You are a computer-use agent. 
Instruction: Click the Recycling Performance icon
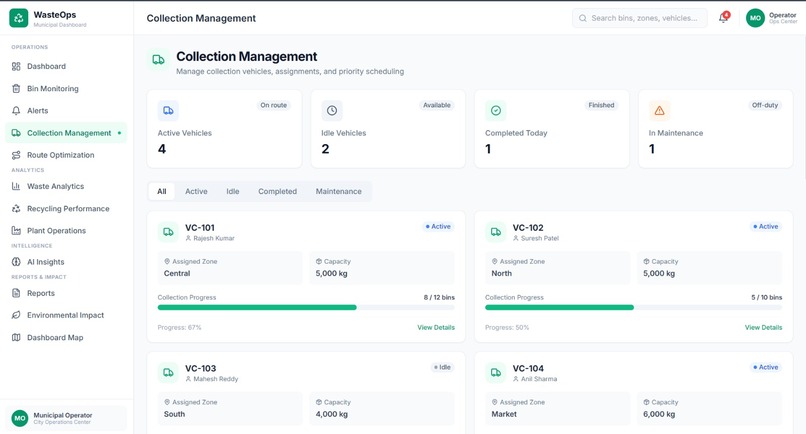click(16, 208)
